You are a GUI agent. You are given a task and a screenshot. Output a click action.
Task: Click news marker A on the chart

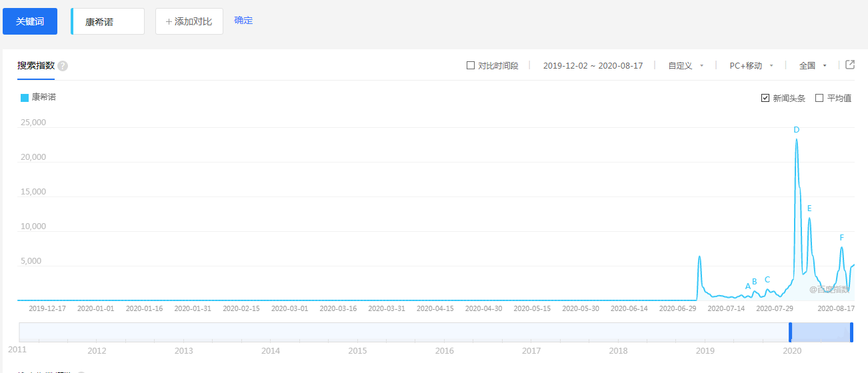tap(748, 286)
